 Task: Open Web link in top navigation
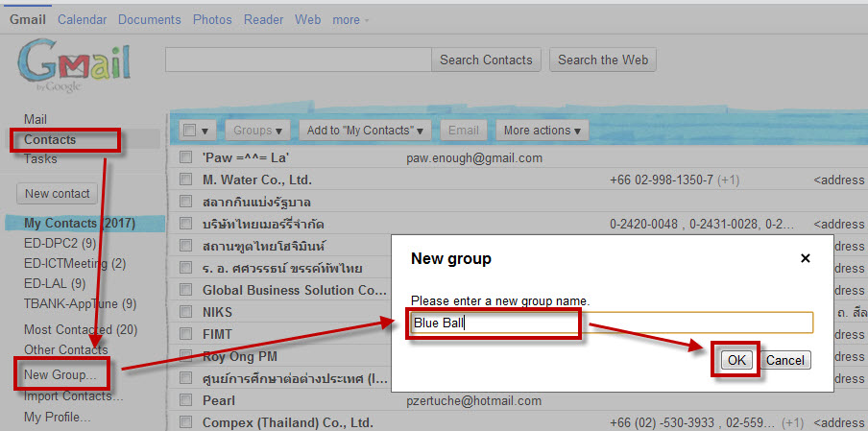point(308,20)
